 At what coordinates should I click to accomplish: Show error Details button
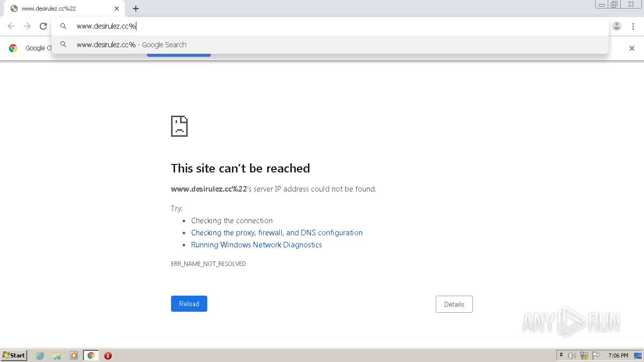coord(454,304)
